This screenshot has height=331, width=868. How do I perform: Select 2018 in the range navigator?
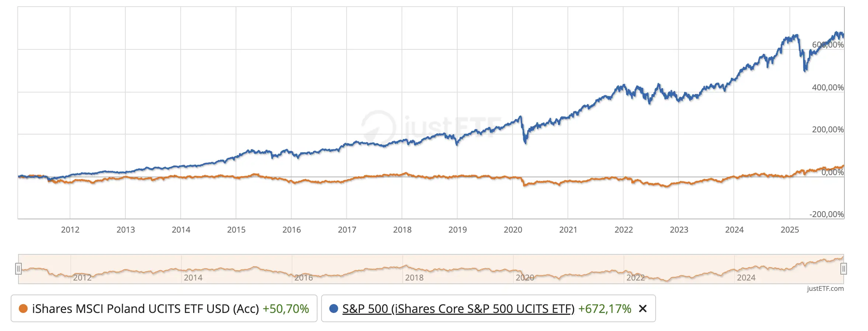point(414,278)
